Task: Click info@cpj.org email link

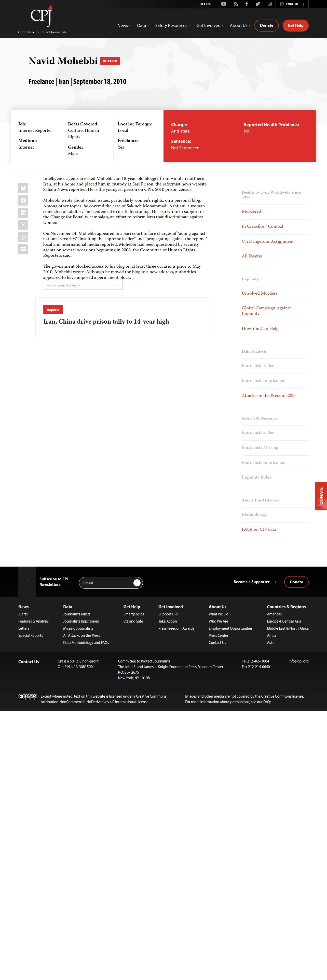Action: [298, 661]
